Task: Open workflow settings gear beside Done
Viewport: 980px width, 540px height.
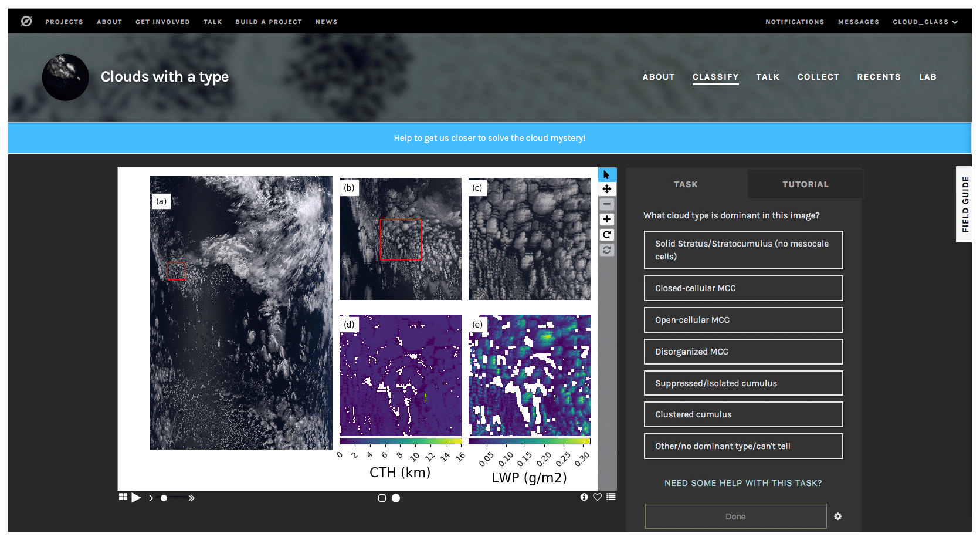Action: tap(837, 517)
